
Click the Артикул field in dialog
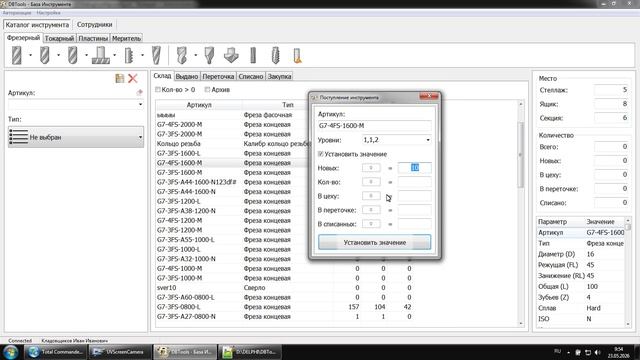pyautogui.click(x=374, y=126)
